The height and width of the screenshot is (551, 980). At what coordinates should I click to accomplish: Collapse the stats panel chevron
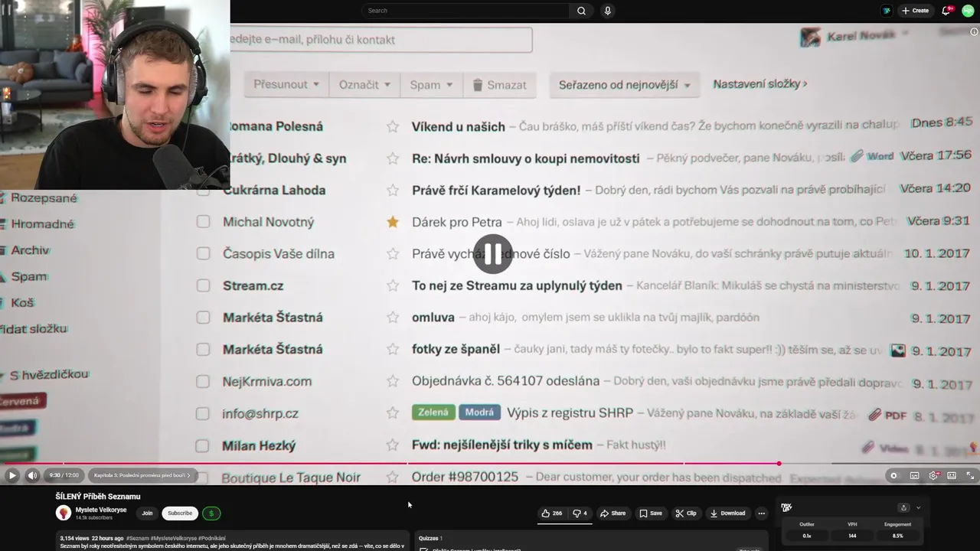918,507
